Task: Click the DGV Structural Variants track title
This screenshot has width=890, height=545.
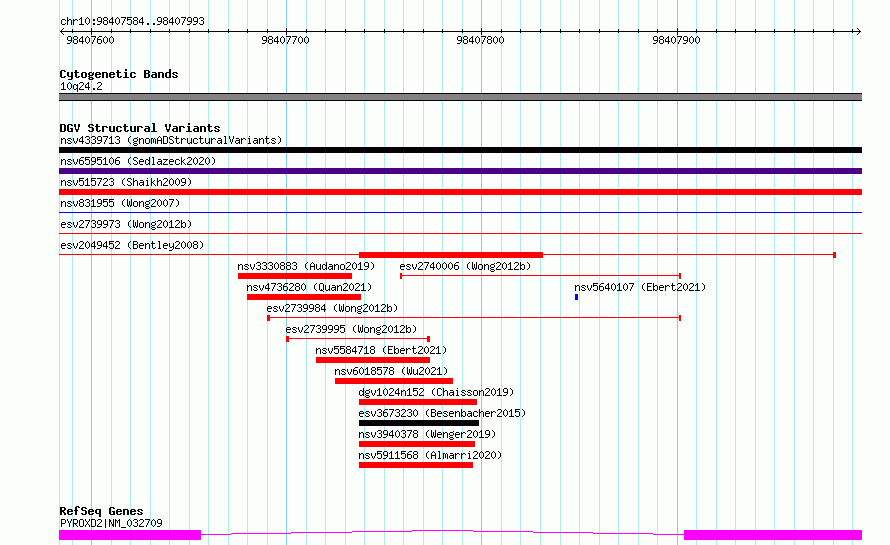Action: pos(140,128)
